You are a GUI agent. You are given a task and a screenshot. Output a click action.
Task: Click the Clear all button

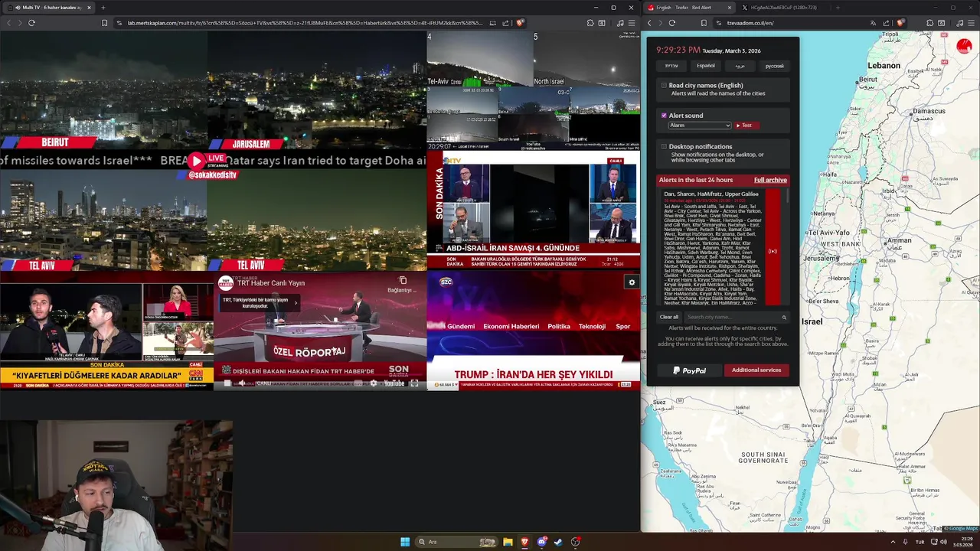[669, 317]
